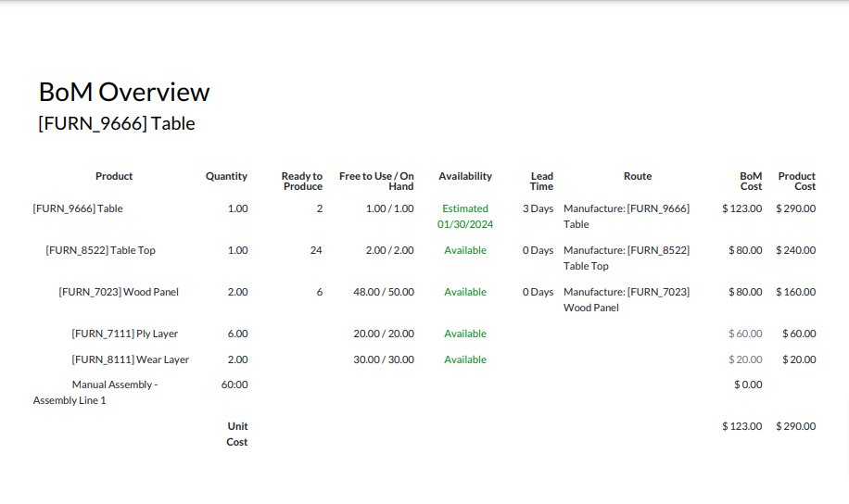Click the Manufacture: [FURN_7023] Wood Panel route
The image size is (849, 504).
[x=627, y=299]
